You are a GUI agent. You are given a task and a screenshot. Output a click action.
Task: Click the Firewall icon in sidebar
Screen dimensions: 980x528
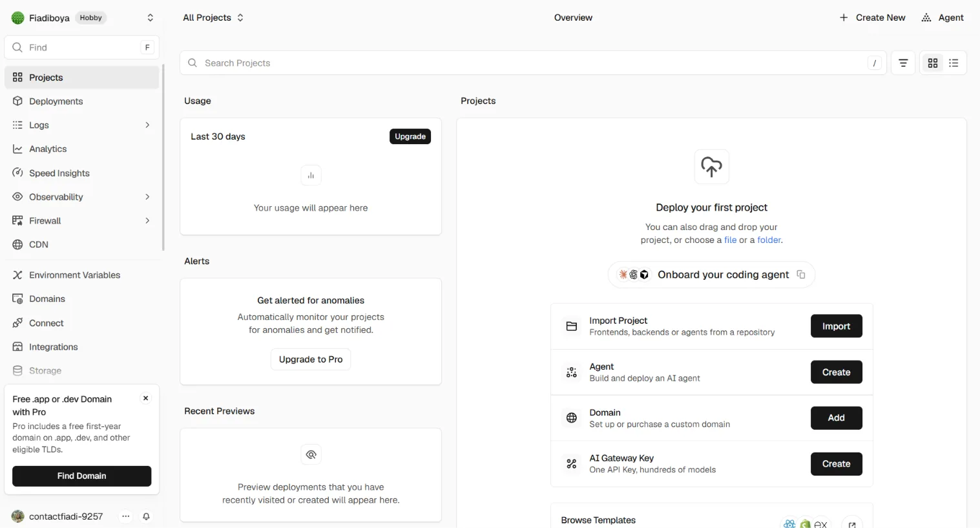pyautogui.click(x=18, y=221)
